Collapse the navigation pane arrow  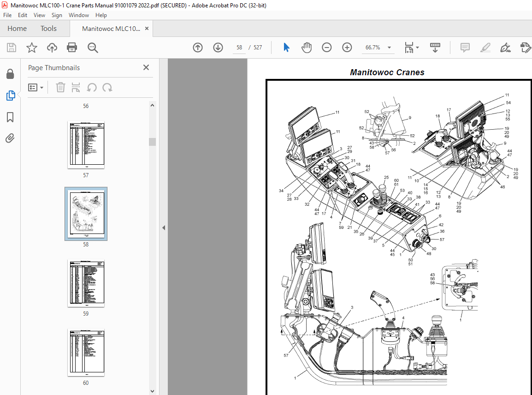tap(164, 227)
